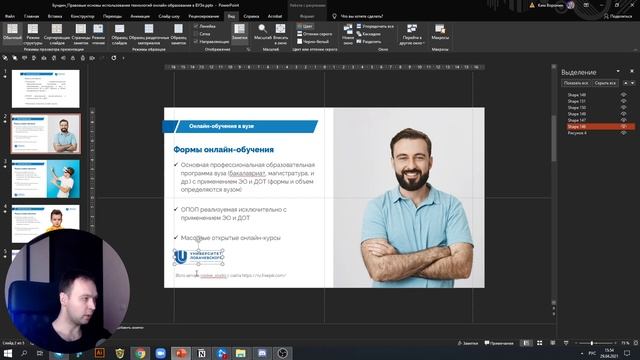The height and width of the screenshot is (360, 640).
Task: Click Arrange All (Упорядочить все)
Action: click(375, 26)
